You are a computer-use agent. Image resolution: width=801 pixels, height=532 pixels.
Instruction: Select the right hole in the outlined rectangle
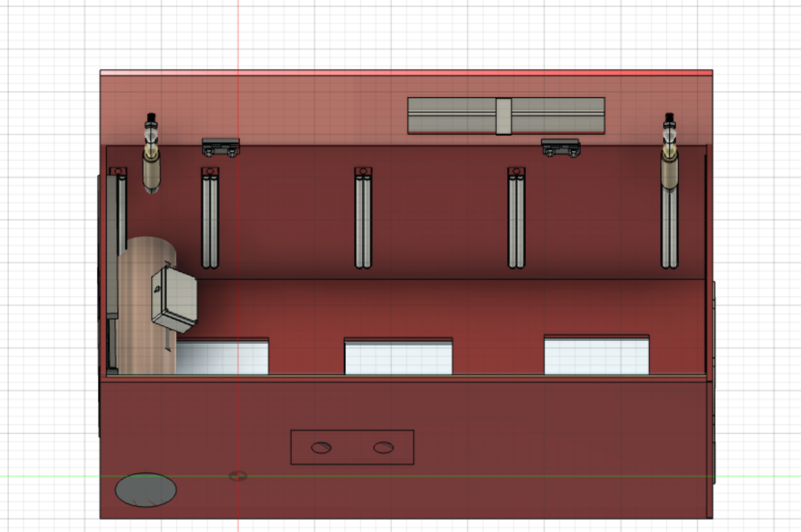coord(384,448)
